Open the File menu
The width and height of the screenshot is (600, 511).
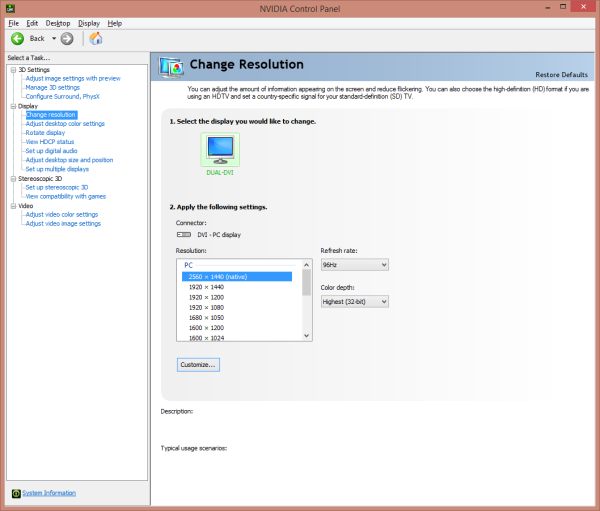click(x=13, y=23)
